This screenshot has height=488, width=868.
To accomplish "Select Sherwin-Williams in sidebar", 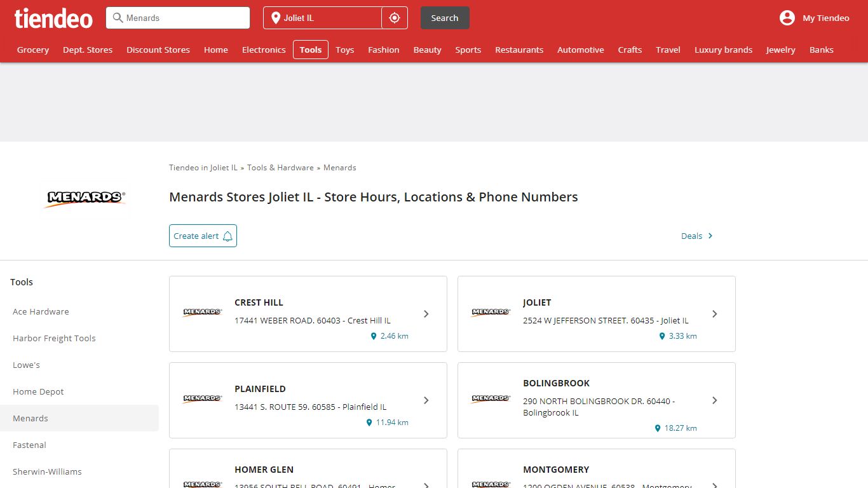I will point(47,471).
